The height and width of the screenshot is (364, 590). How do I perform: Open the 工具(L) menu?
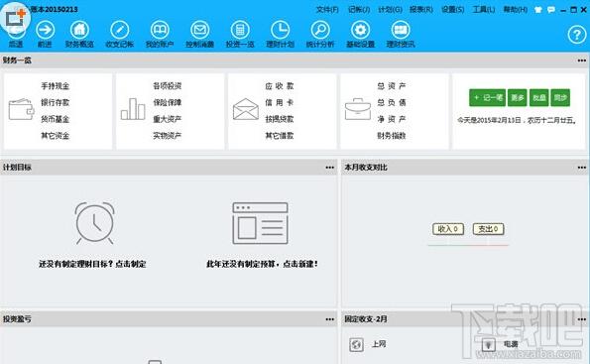(484, 9)
